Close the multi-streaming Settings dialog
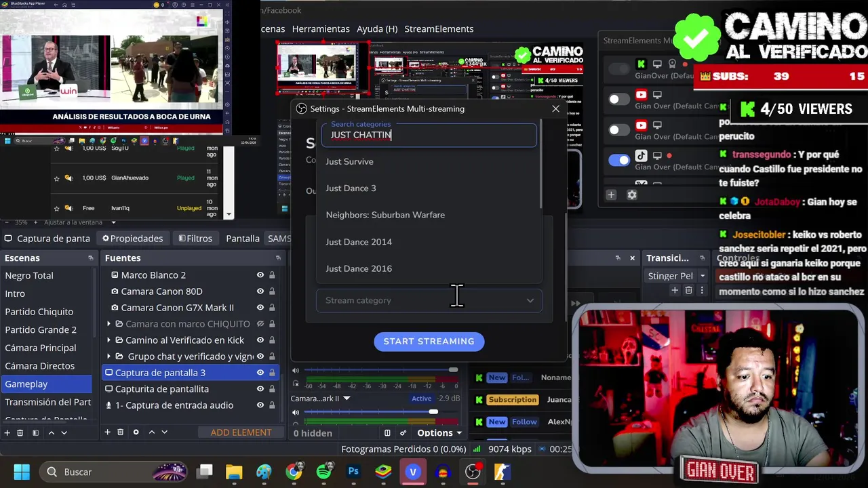868x488 pixels. pyautogui.click(x=555, y=108)
